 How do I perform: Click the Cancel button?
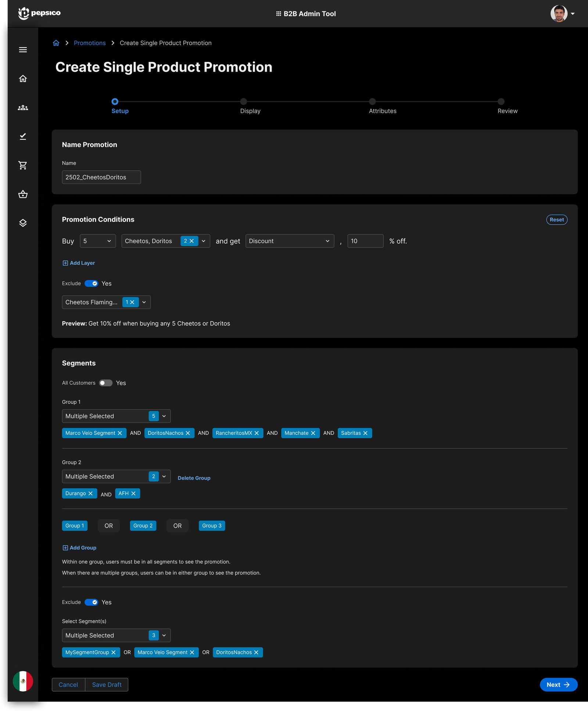[x=68, y=685]
